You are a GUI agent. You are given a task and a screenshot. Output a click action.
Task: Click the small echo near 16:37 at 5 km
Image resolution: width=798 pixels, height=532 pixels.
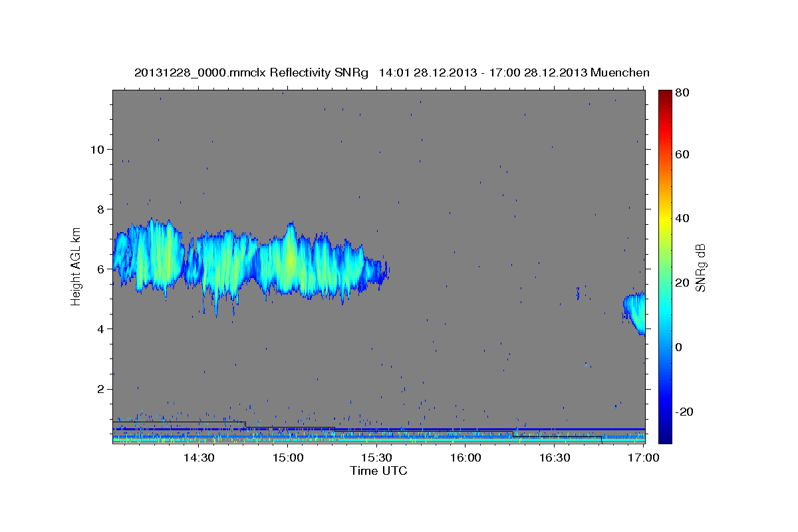click(x=578, y=293)
